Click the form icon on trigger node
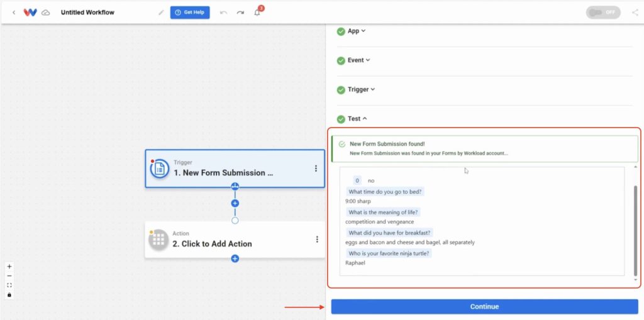The width and height of the screenshot is (644, 320). coord(159,168)
